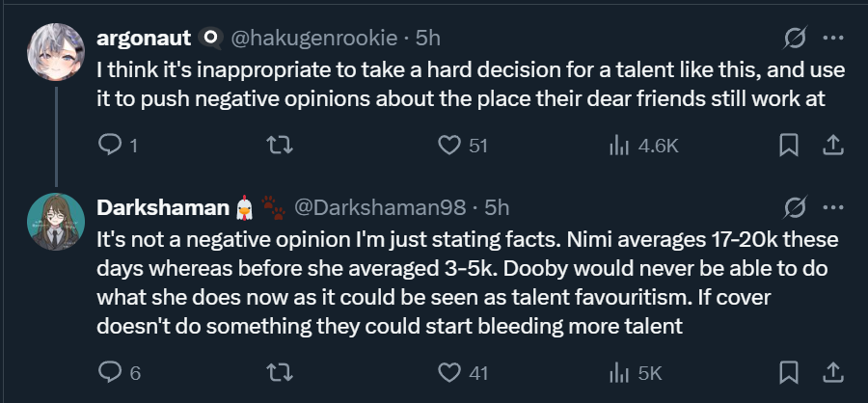Repost argonaut's tweet
Image resolution: width=868 pixels, height=403 pixels.
(279, 146)
